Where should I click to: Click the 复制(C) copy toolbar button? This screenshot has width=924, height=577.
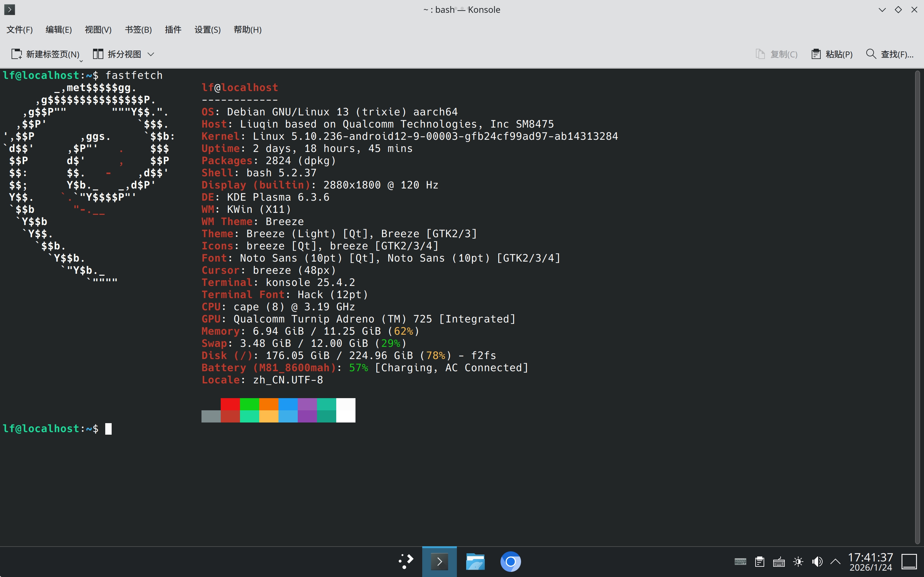tap(777, 54)
